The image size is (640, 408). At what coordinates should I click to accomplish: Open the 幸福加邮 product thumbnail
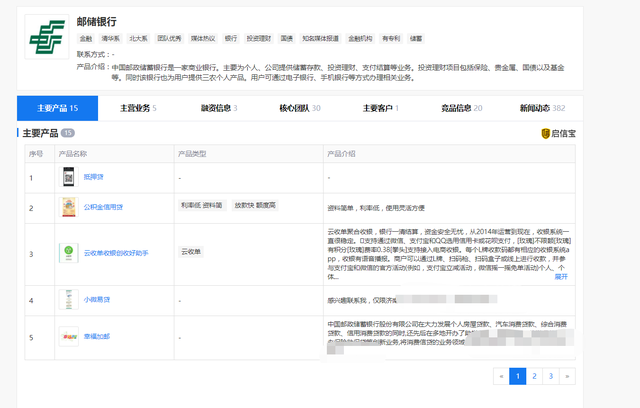pos(69,337)
